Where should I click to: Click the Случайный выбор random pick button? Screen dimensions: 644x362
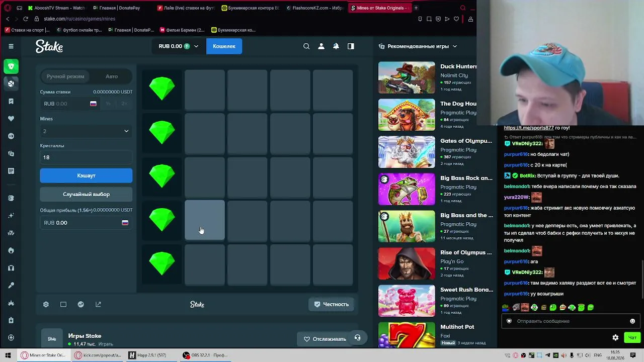click(x=86, y=194)
